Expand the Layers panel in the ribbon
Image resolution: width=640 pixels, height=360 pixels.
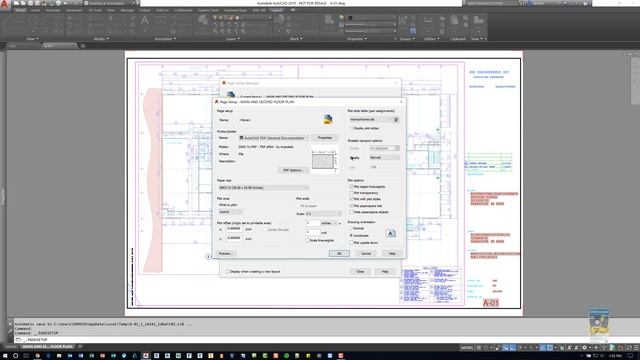coord(233,39)
